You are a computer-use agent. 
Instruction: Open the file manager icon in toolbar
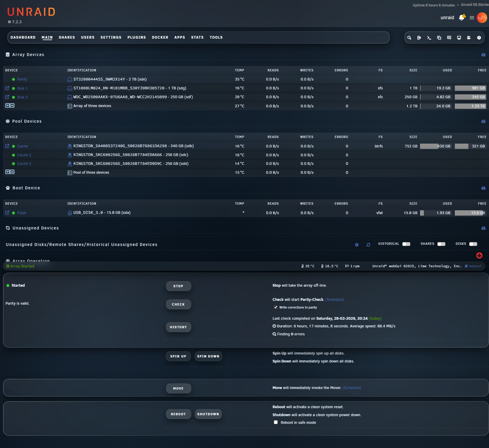coord(439,38)
